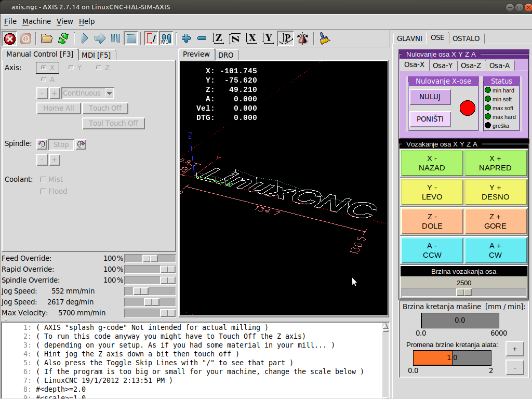Click the Brzina vozakanja osa slider
The height and width of the screenshot is (399, 532).
click(464, 292)
